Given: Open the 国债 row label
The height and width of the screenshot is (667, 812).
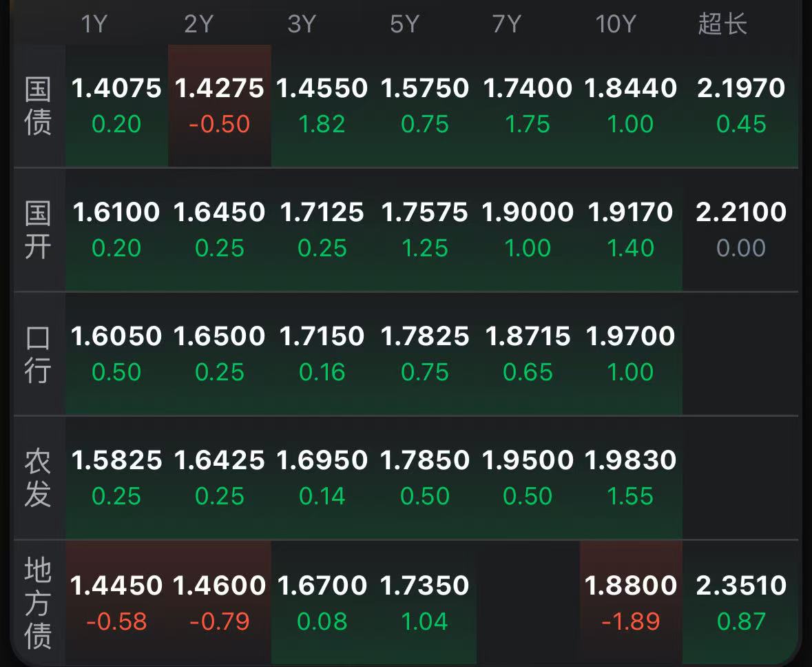Looking at the screenshot, I should point(38,105).
